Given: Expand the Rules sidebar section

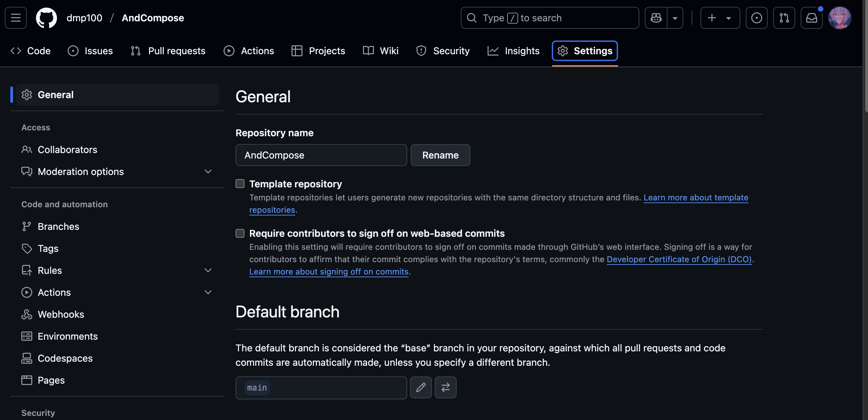Looking at the screenshot, I should coord(208,270).
